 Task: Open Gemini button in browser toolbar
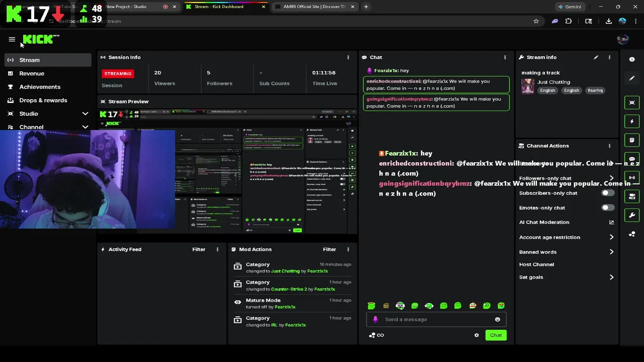(x=570, y=7)
